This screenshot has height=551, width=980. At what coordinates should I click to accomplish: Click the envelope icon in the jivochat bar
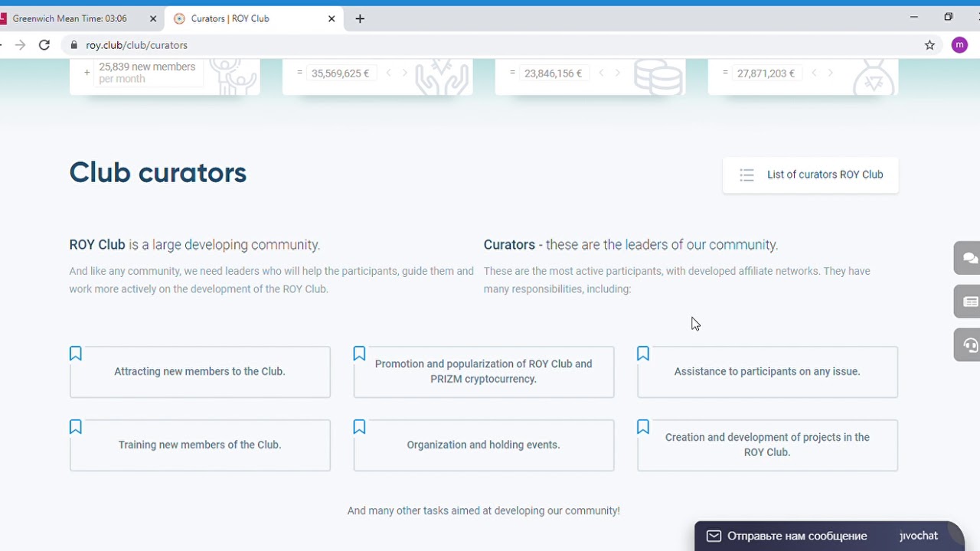pyautogui.click(x=714, y=536)
